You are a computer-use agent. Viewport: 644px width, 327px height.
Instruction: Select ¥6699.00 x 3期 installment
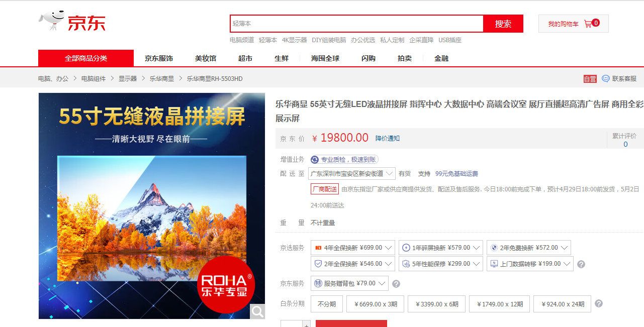(376, 304)
